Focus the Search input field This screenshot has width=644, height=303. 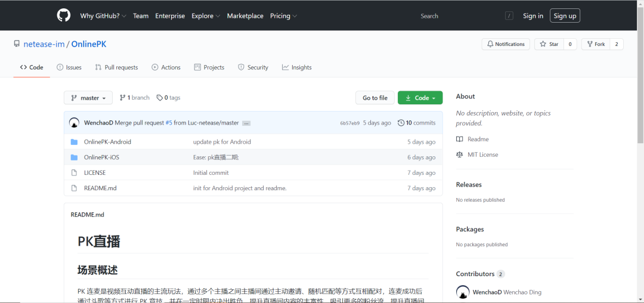[x=466, y=16]
